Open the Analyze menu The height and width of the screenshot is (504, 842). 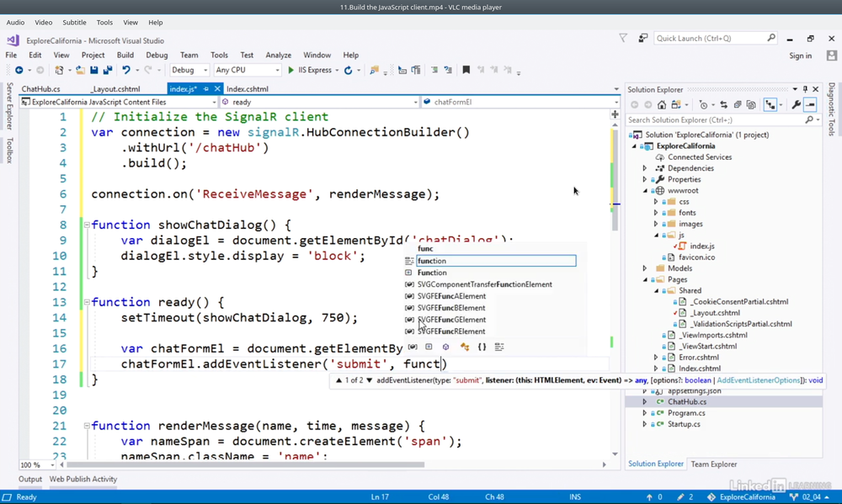point(278,56)
